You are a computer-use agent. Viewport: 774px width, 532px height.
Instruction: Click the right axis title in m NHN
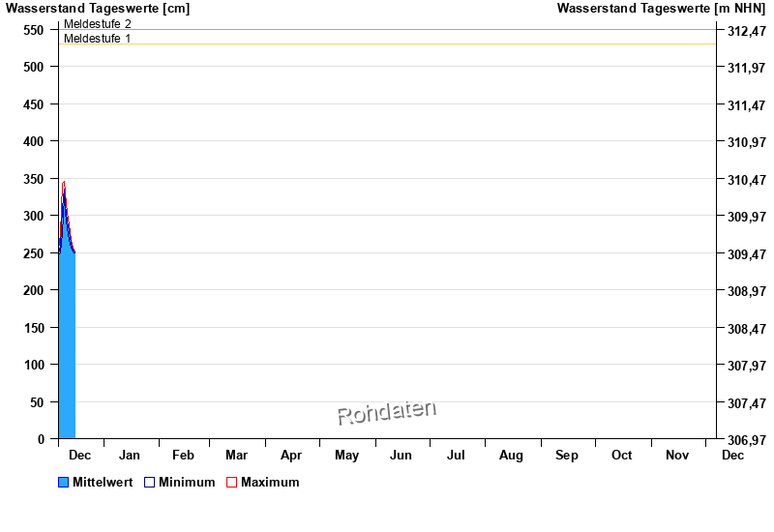pyautogui.click(x=663, y=9)
